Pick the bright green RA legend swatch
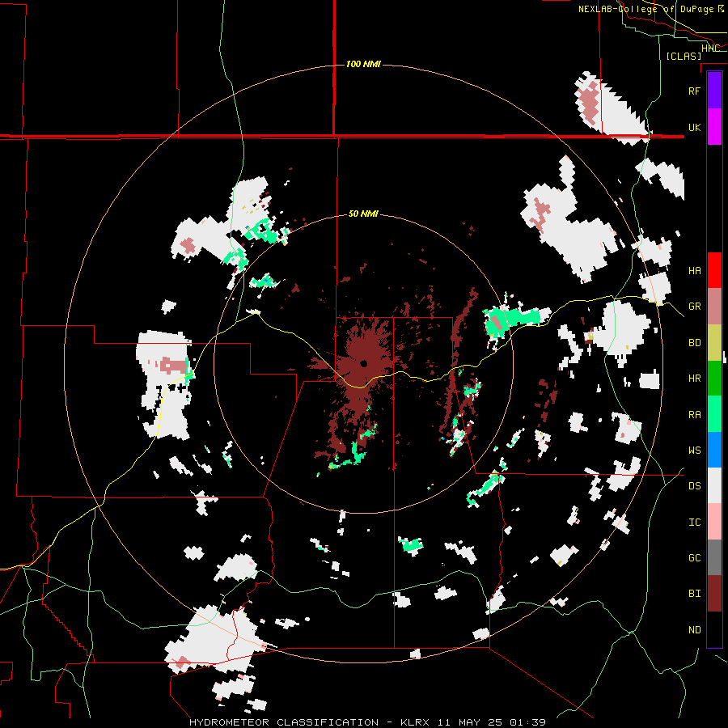 (714, 414)
